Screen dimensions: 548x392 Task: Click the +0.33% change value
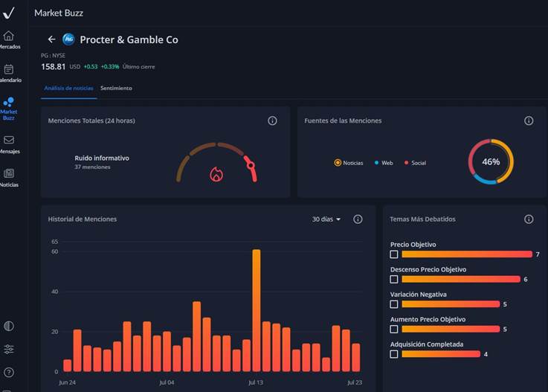coord(110,66)
